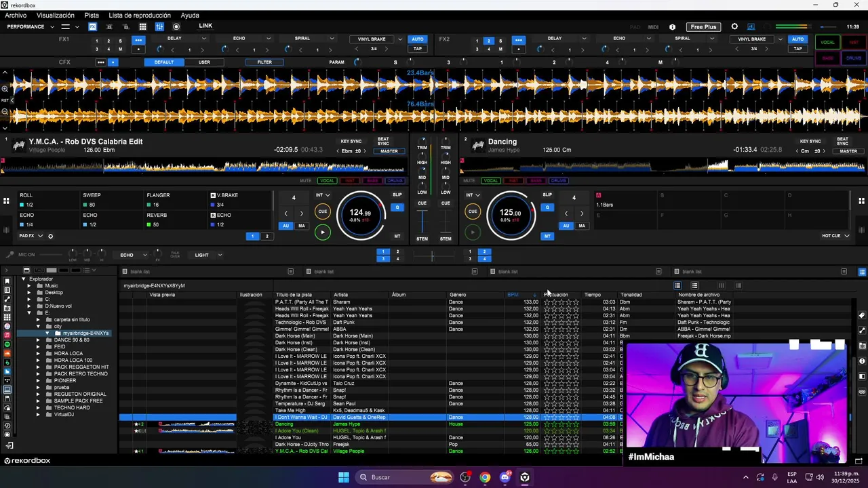
Task: Click the CUE button on deck 1
Action: (323, 211)
